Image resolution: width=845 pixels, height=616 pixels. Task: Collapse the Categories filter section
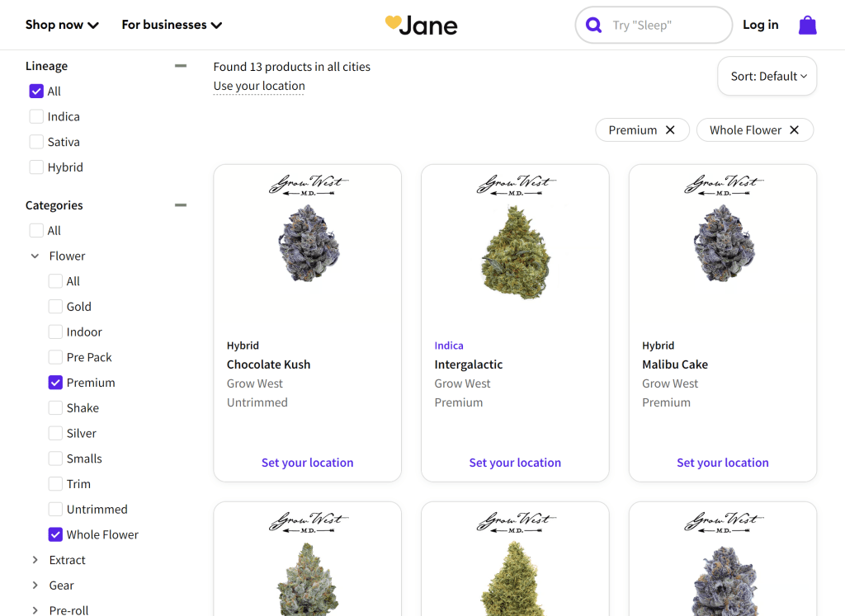(181, 205)
